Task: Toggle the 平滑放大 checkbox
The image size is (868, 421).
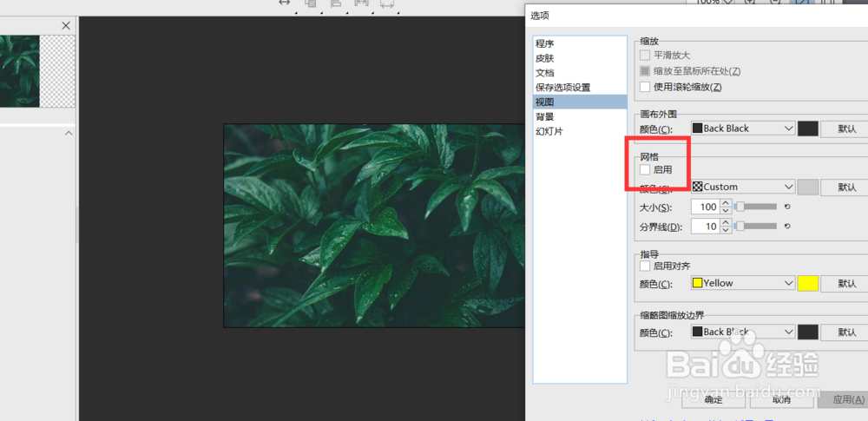Action: 644,56
